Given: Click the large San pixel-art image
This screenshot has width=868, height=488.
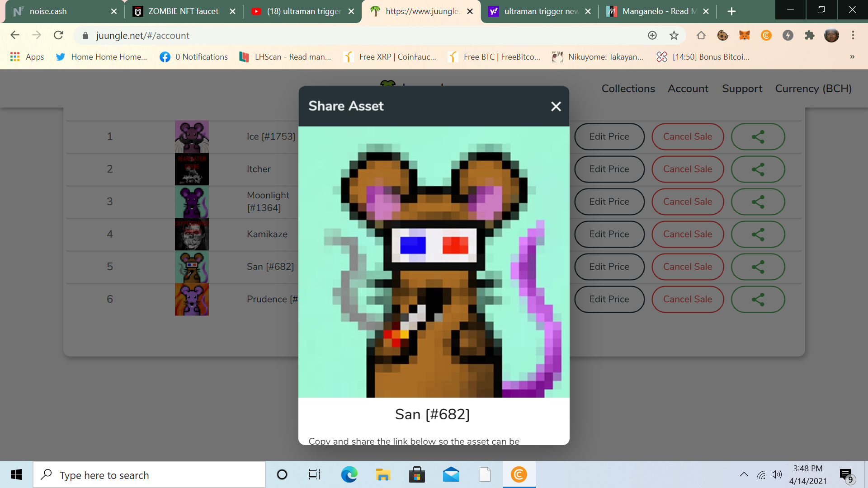Looking at the screenshot, I should 434,262.
